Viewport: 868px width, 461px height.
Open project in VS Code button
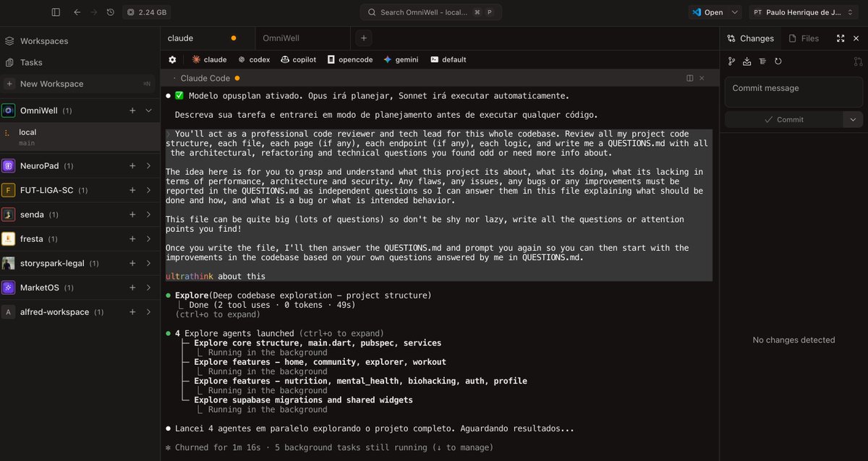click(x=707, y=12)
